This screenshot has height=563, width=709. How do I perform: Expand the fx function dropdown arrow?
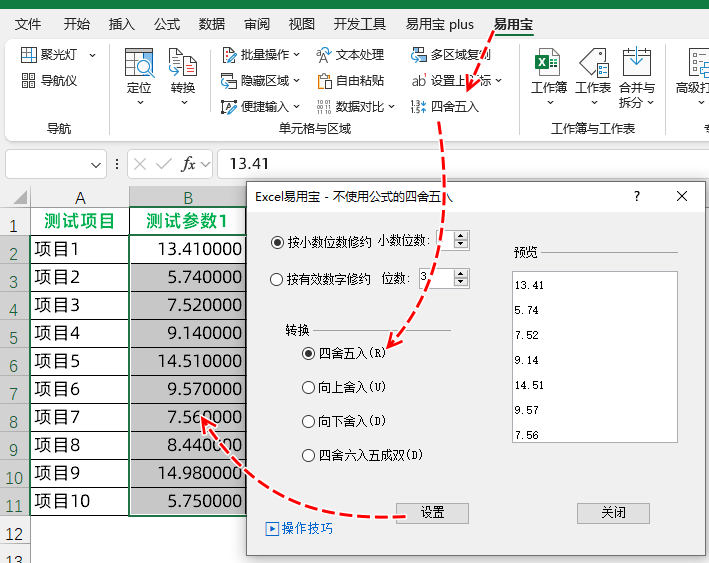pos(205,164)
